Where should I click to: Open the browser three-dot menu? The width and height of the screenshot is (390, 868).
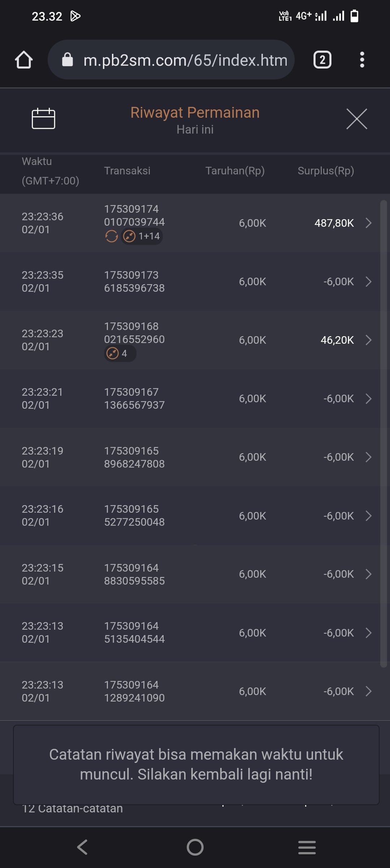coord(362,60)
